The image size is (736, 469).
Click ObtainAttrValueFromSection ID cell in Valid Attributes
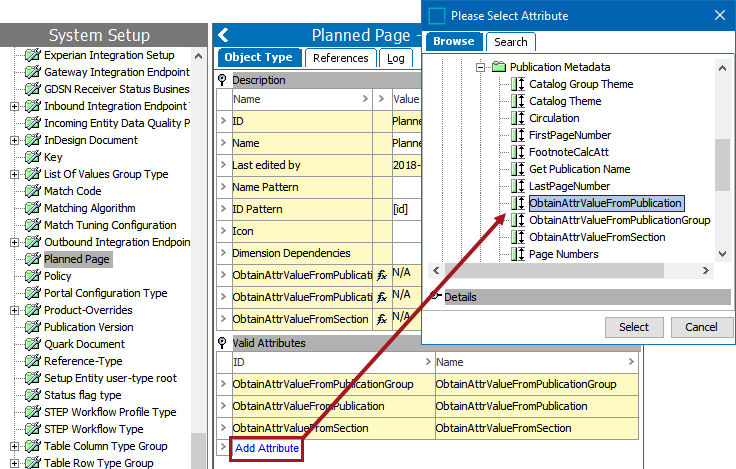tap(333, 428)
